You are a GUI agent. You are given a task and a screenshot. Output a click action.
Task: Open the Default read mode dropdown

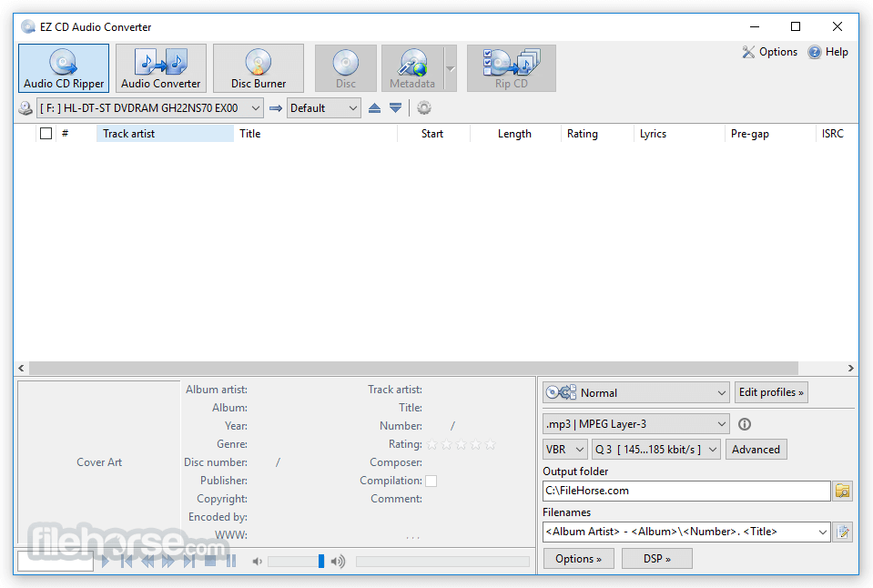(x=323, y=108)
